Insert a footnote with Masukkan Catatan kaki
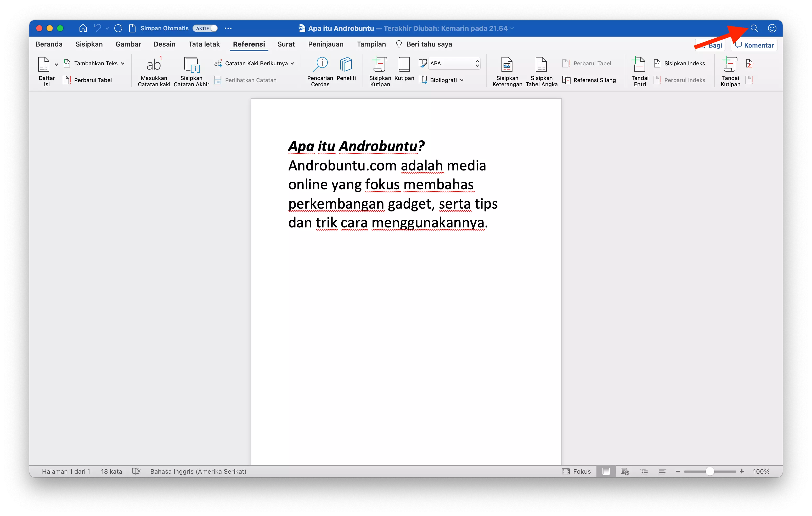Viewport: 812px width, 516px height. tap(154, 71)
